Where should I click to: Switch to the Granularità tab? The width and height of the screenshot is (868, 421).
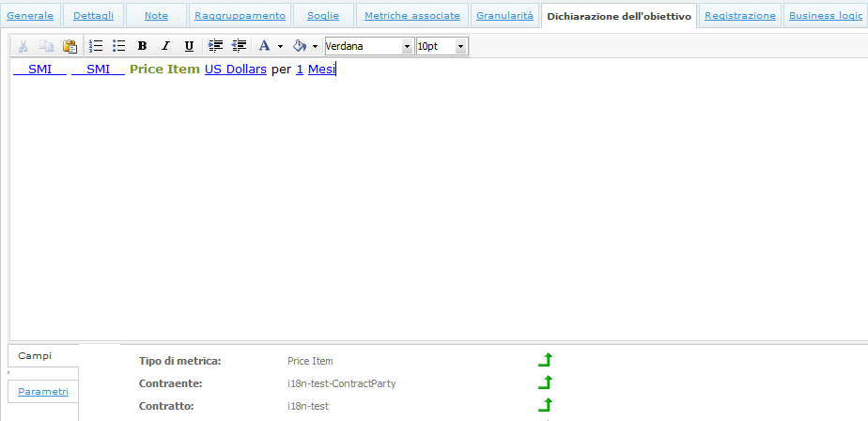504,16
